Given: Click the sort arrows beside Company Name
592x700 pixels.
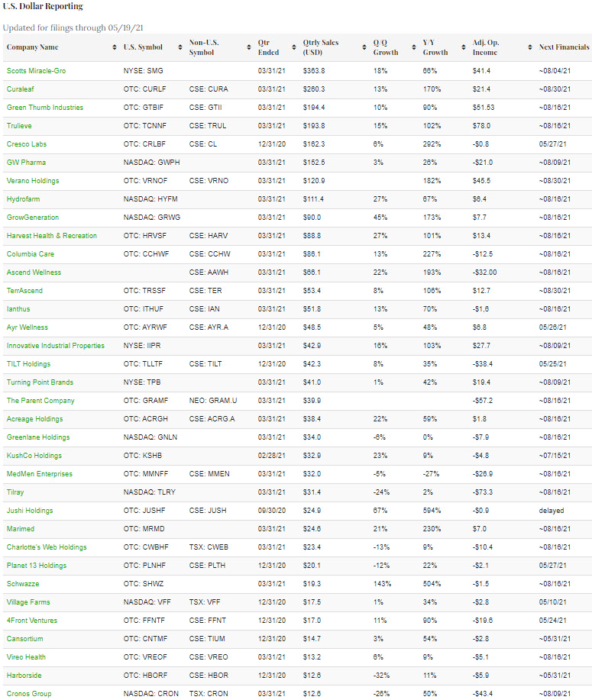Looking at the screenshot, I should (x=114, y=47).
